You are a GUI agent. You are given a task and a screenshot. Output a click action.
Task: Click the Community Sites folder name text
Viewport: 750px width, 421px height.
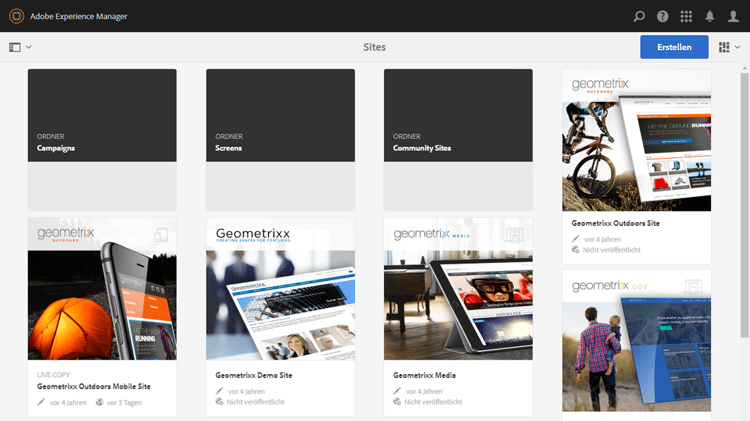(422, 148)
